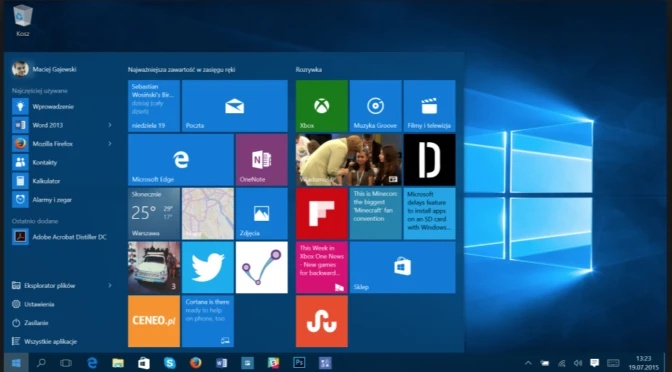Launch the StumbleUpon orange tile
The width and height of the screenshot is (672, 372).
pyautogui.click(x=321, y=321)
